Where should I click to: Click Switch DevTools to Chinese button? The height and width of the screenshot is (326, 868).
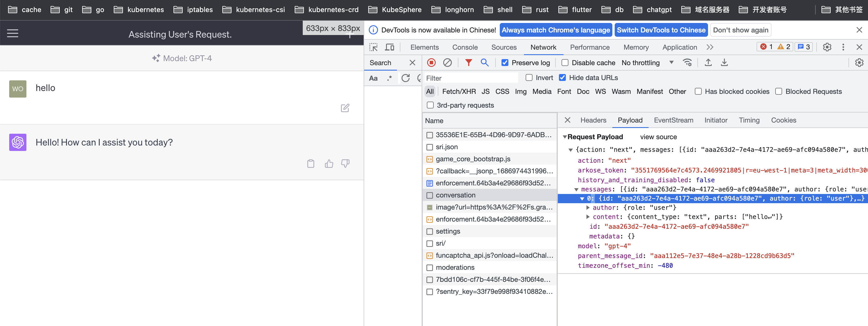[x=661, y=30]
